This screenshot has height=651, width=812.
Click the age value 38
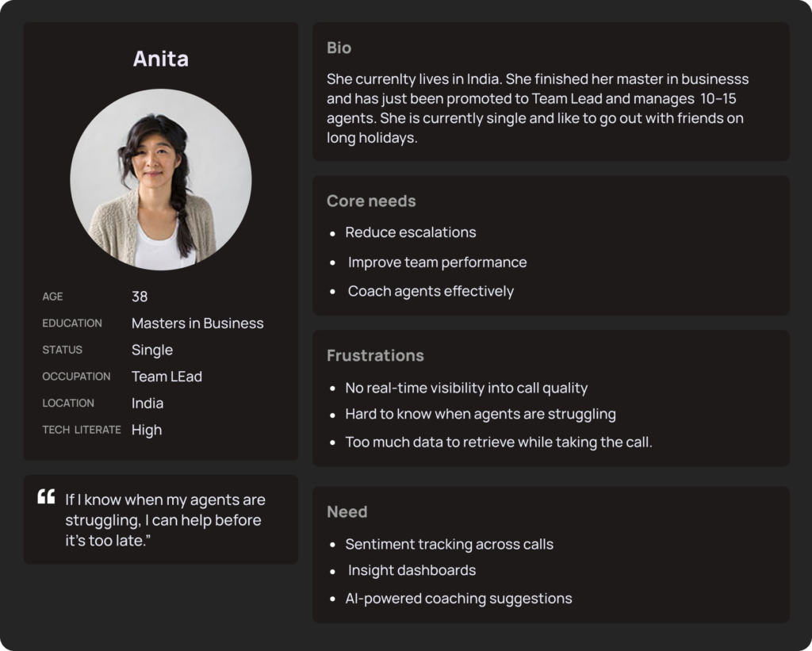[140, 297]
